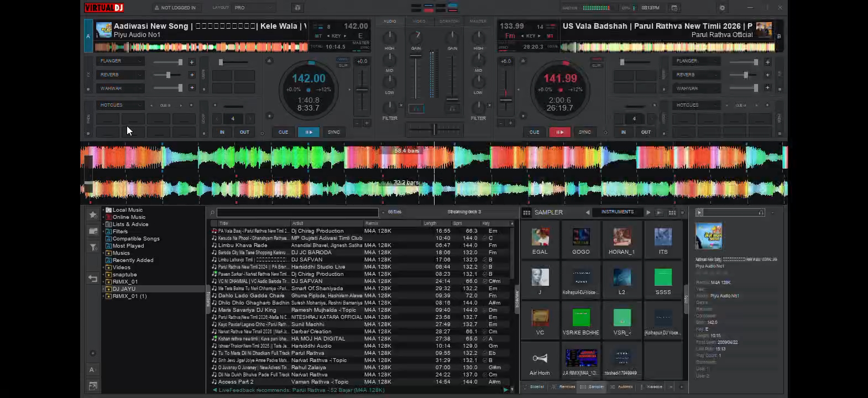The image size is (868, 398).
Task: Toggle SYNC on deck A
Action: 334,132
